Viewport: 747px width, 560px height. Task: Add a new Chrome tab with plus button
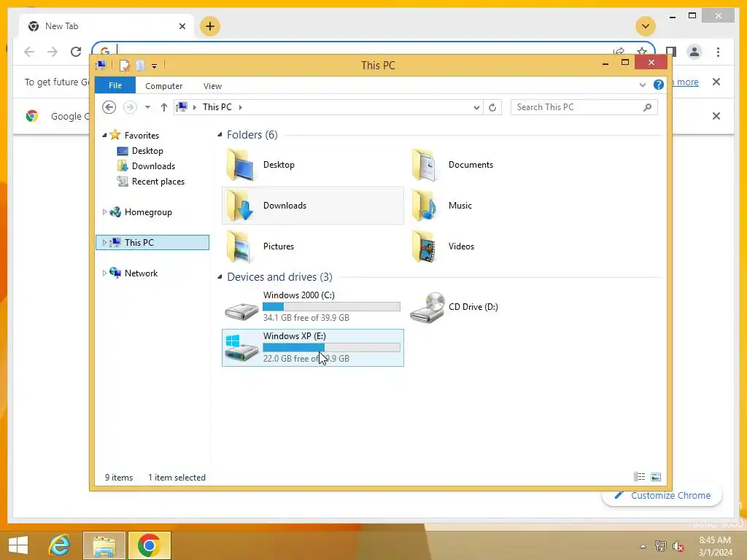point(210,26)
